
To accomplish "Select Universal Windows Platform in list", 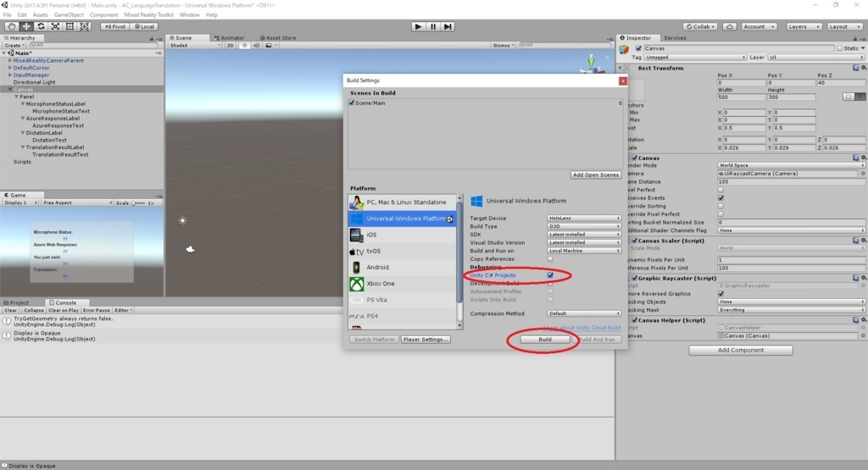I will coord(402,218).
